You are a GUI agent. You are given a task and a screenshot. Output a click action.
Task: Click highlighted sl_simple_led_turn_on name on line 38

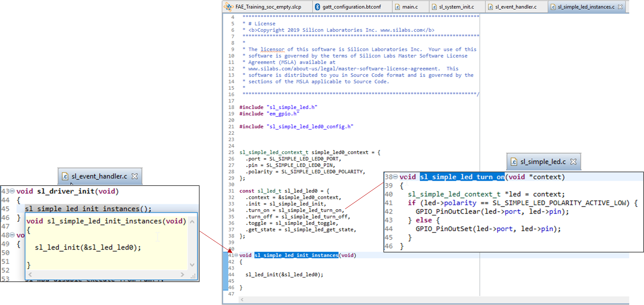462,177
